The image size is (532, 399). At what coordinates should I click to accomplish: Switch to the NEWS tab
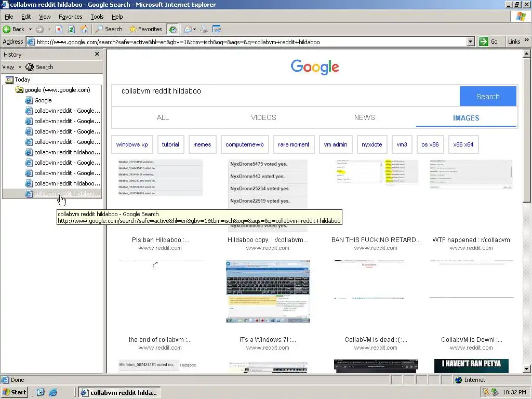pyautogui.click(x=364, y=117)
